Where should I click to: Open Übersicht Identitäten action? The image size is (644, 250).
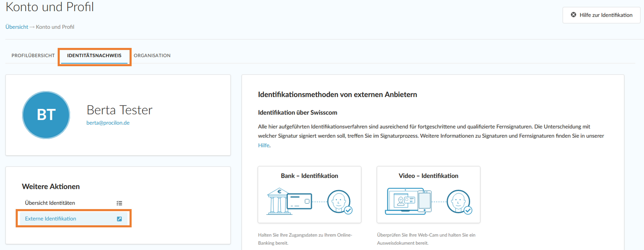click(x=50, y=203)
